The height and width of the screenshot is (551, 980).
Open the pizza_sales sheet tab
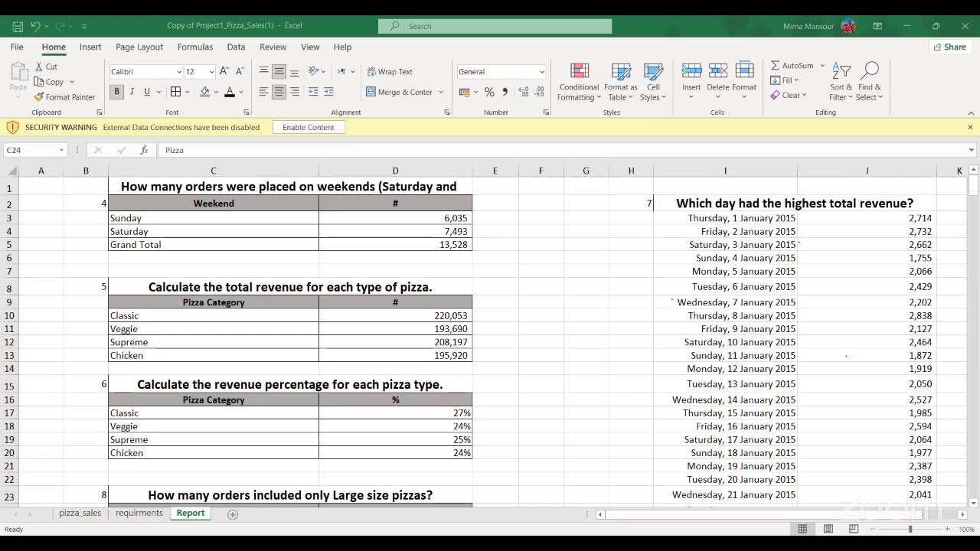pyautogui.click(x=80, y=514)
